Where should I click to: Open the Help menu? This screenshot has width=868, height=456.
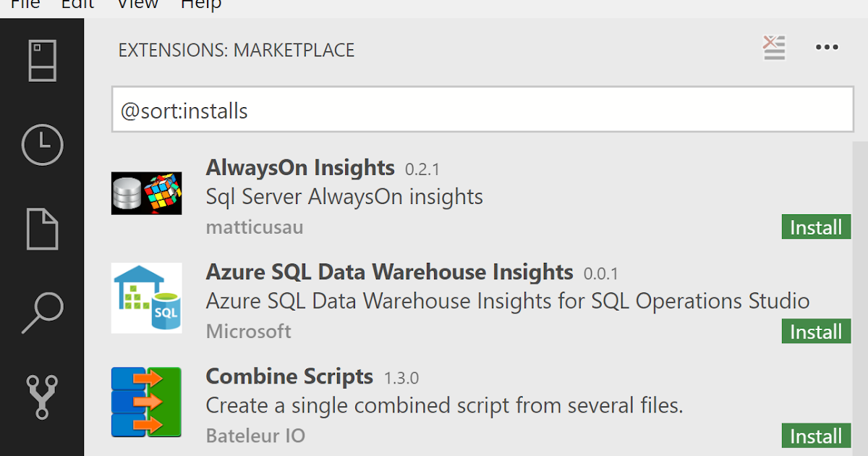[x=200, y=5]
